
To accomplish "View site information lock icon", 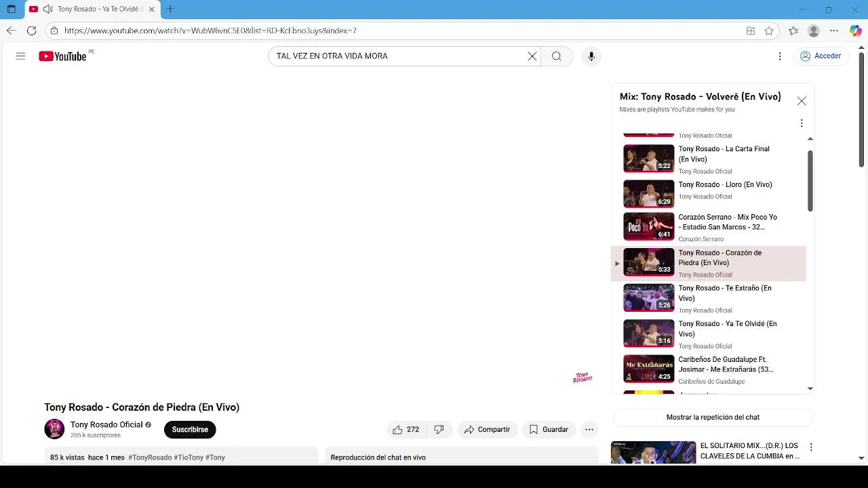I will pos(54,30).
